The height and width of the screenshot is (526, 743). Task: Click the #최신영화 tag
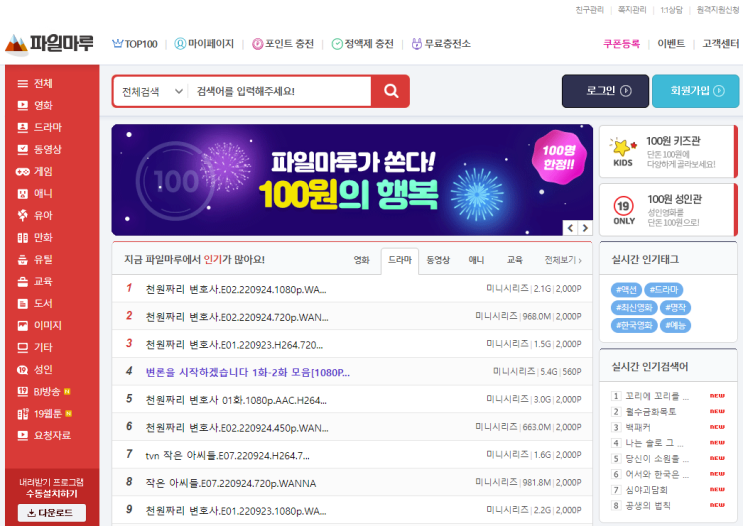(x=634, y=308)
